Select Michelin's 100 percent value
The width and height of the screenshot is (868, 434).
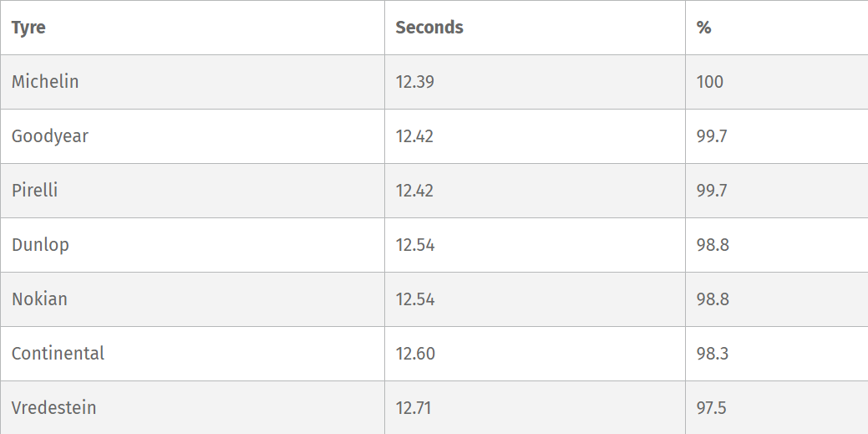(x=710, y=82)
